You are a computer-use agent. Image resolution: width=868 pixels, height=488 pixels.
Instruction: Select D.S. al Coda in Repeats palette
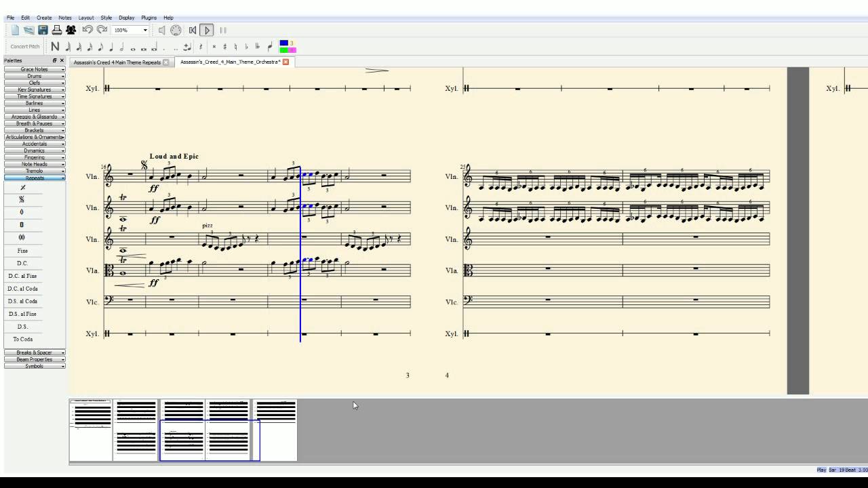(x=22, y=301)
